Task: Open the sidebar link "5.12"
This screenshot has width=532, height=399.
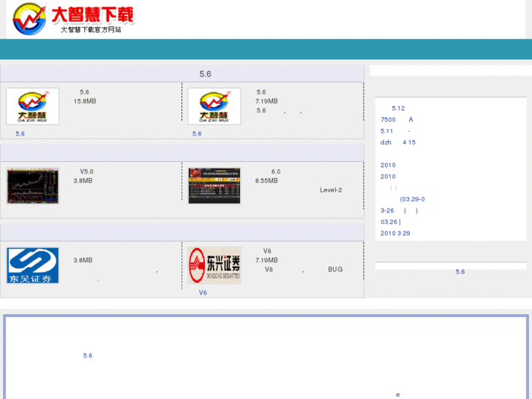Action: pyautogui.click(x=398, y=108)
